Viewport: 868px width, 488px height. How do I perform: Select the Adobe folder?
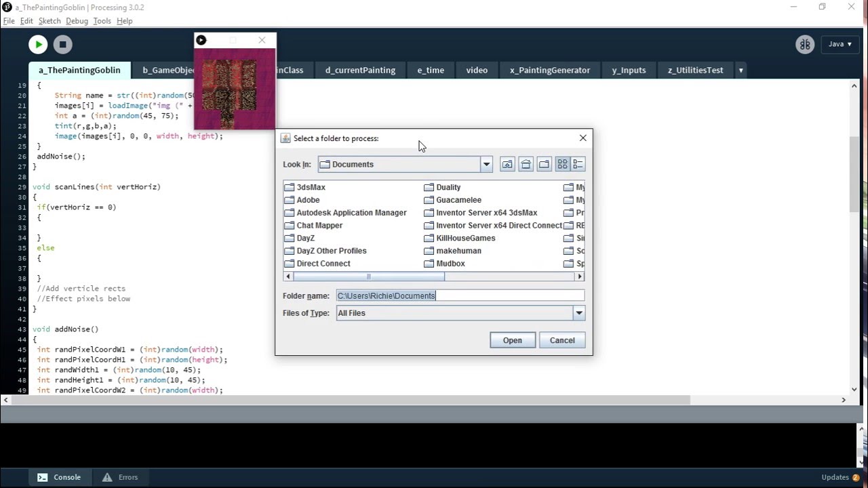(x=302, y=200)
